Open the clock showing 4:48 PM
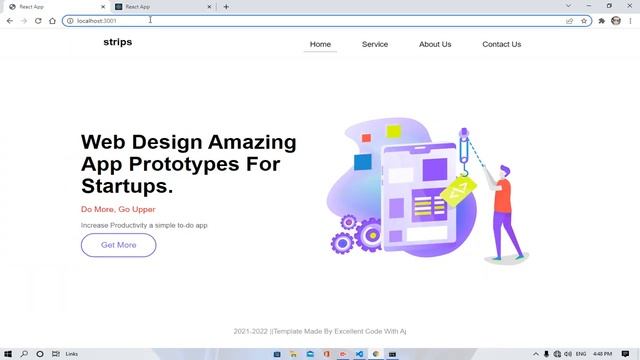 coord(602,354)
